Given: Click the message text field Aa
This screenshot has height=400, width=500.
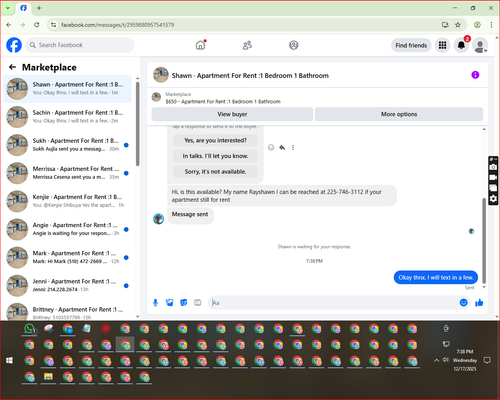Looking at the screenshot, I should [x=333, y=303].
